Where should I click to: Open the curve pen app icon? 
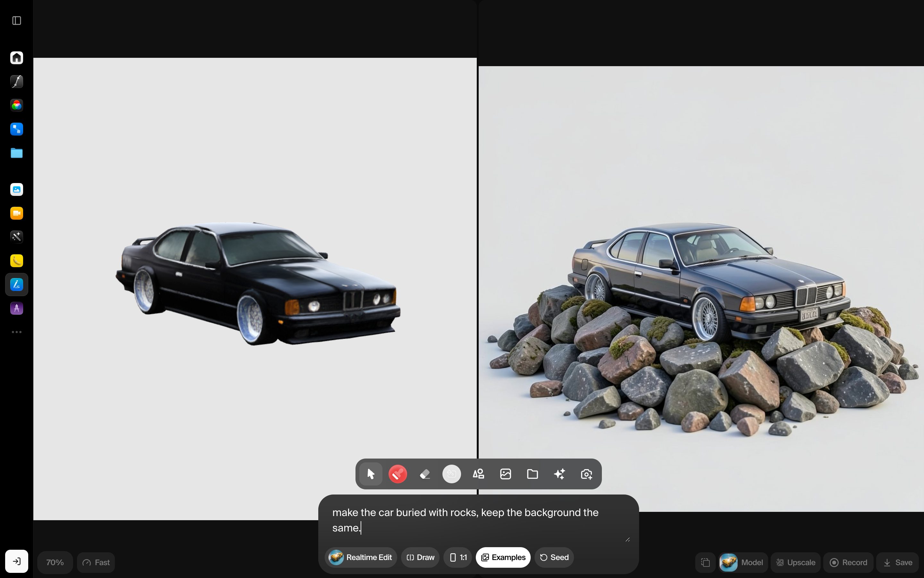point(16,82)
